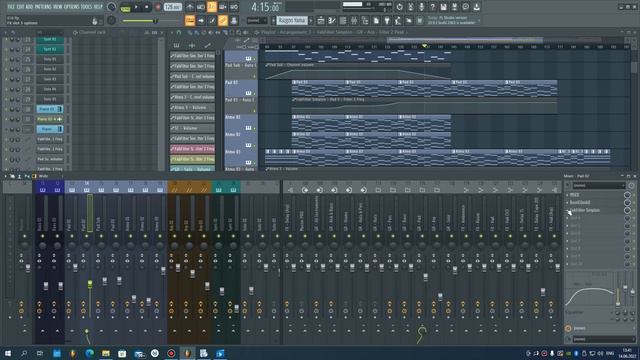The image size is (640, 360).
Task: Switch picker to automation clips tab
Action: [207, 46]
